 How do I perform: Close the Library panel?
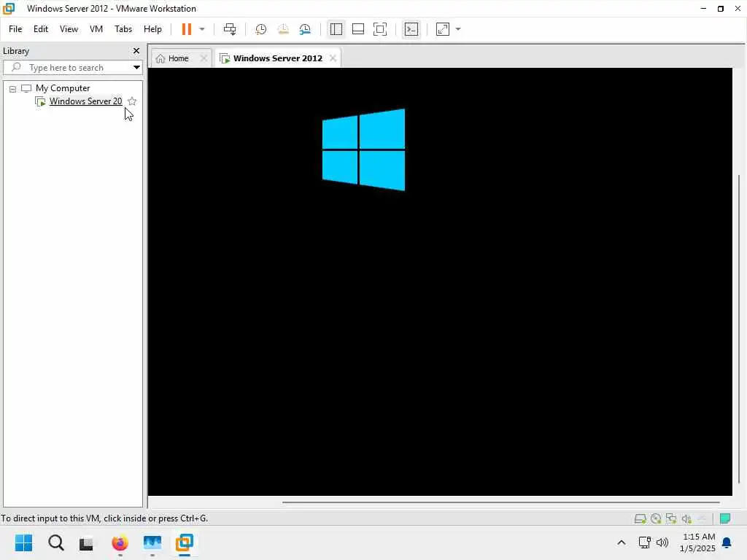pyautogui.click(x=136, y=50)
